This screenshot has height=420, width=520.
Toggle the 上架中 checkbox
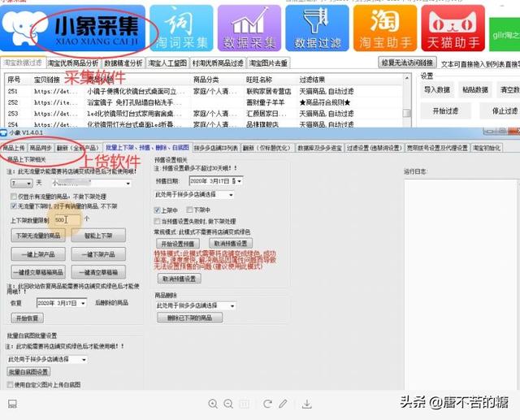(x=157, y=210)
